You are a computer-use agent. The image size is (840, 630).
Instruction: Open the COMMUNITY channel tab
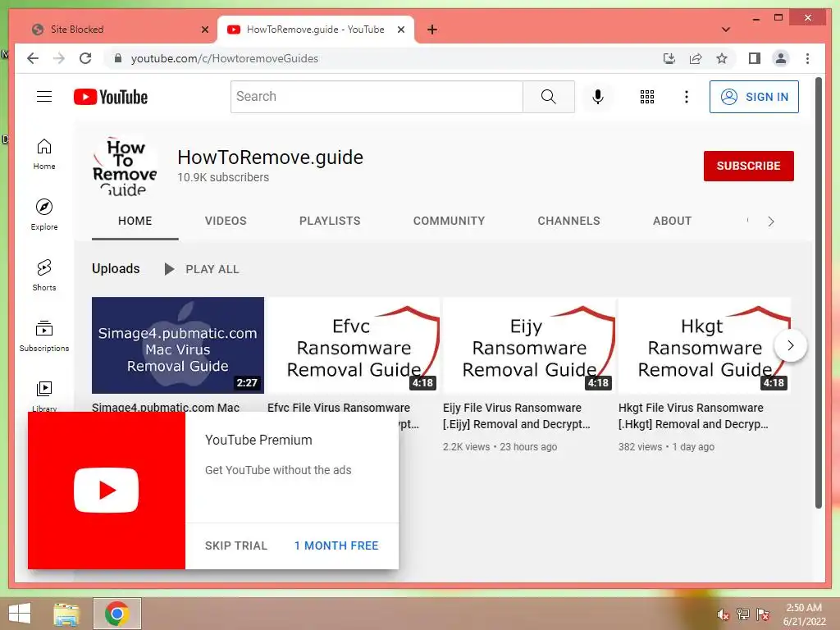click(x=449, y=221)
